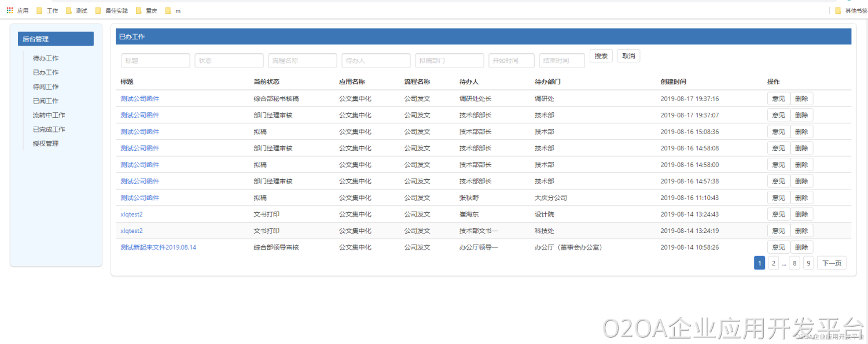Viewport: 868px width, 344px height.
Task: Click 删除 for the 大庆分公司 row
Action: 801,198
